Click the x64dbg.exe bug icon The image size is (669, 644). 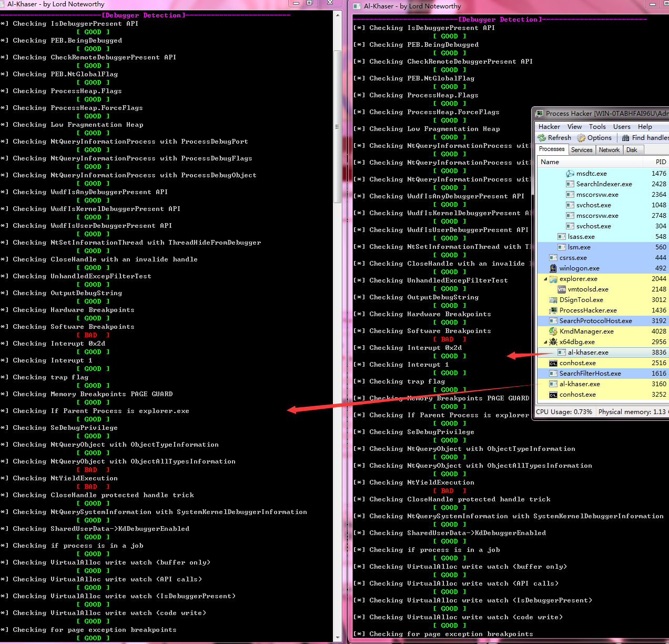[x=553, y=342]
